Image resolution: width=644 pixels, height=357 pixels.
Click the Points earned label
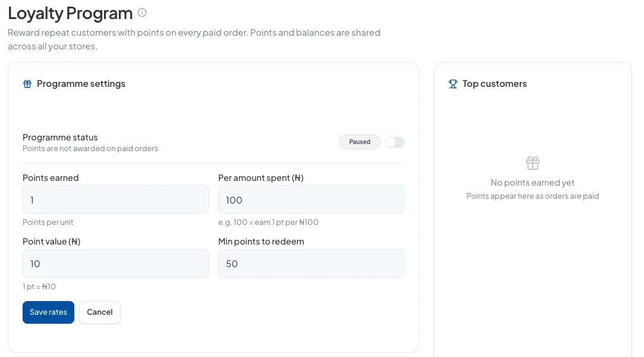51,178
